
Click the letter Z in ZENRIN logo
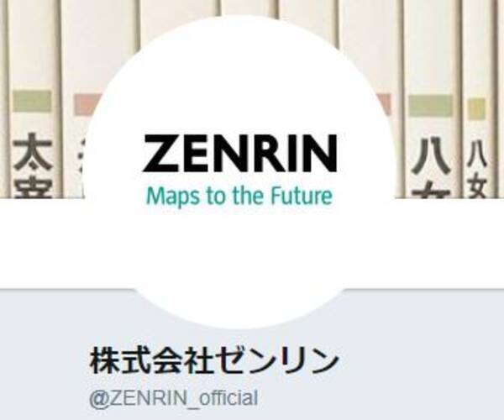(x=161, y=153)
